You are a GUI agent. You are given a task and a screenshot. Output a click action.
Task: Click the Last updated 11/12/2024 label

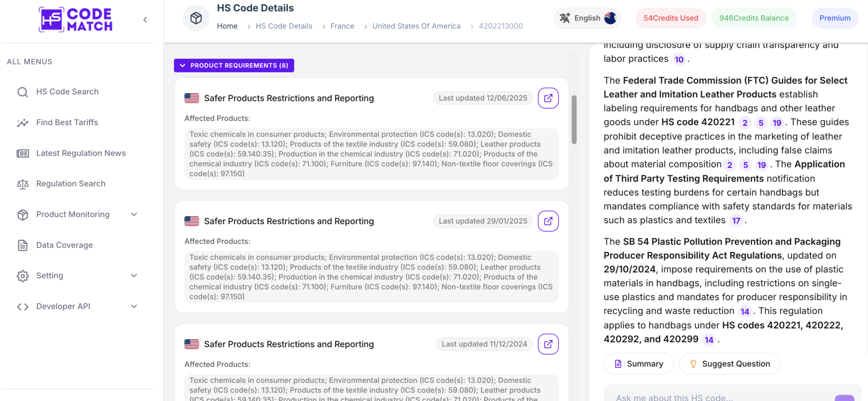click(x=484, y=344)
